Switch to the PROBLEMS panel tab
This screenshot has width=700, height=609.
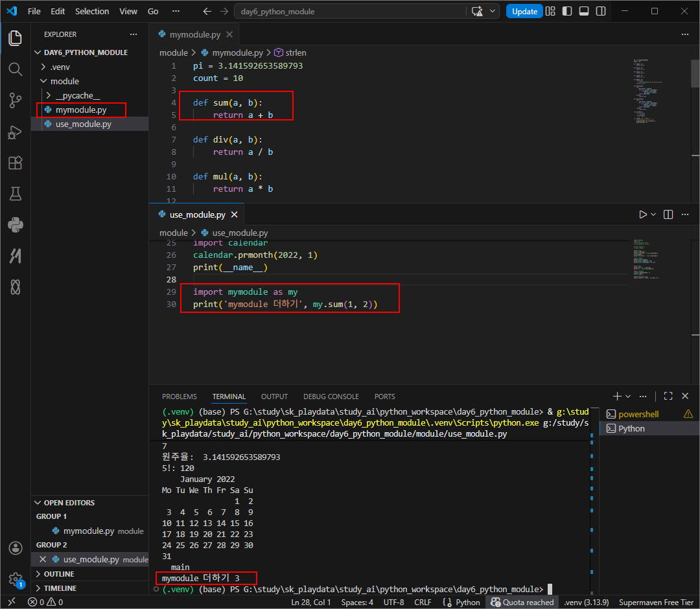[x=179, y=396]
